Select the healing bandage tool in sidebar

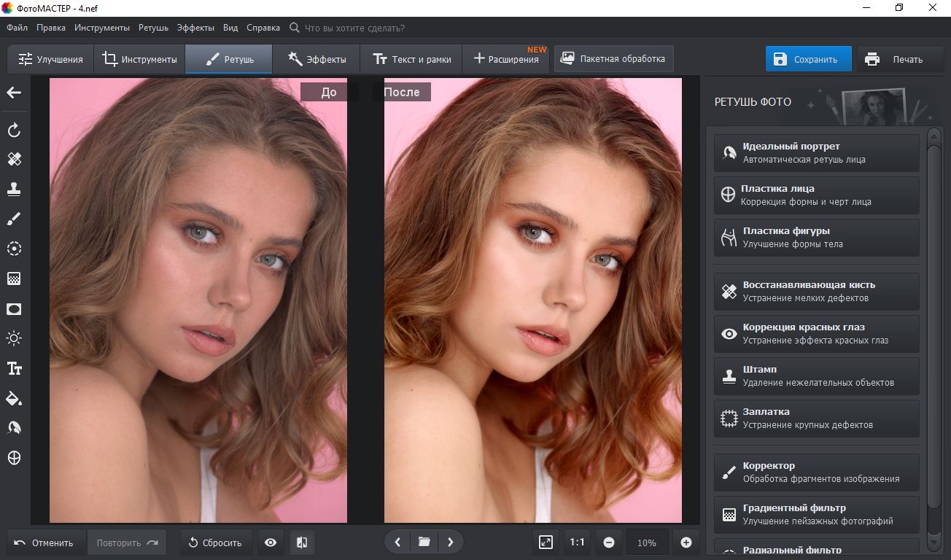[14, 159]
